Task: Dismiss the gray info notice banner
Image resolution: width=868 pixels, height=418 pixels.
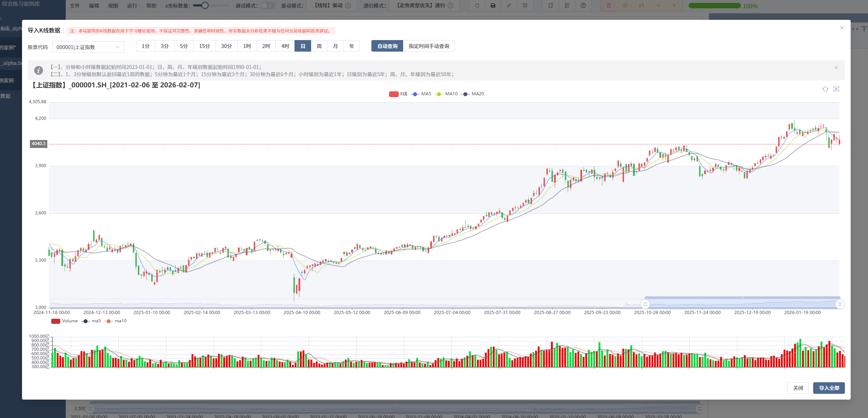Action: [x=836, y=68]
